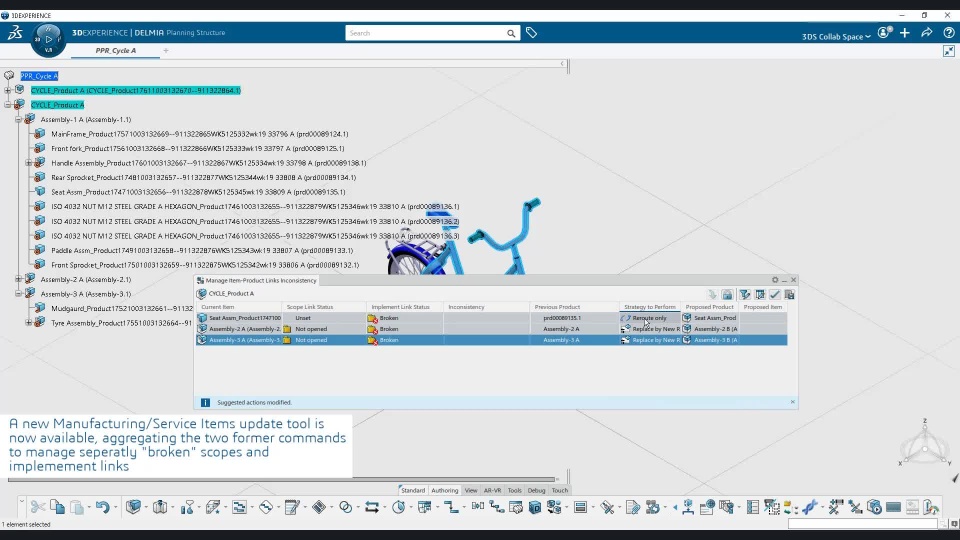Expand CYCLE_Product A first tree node
The height and width of the screenshot is (540, 960).
(8, 91)
